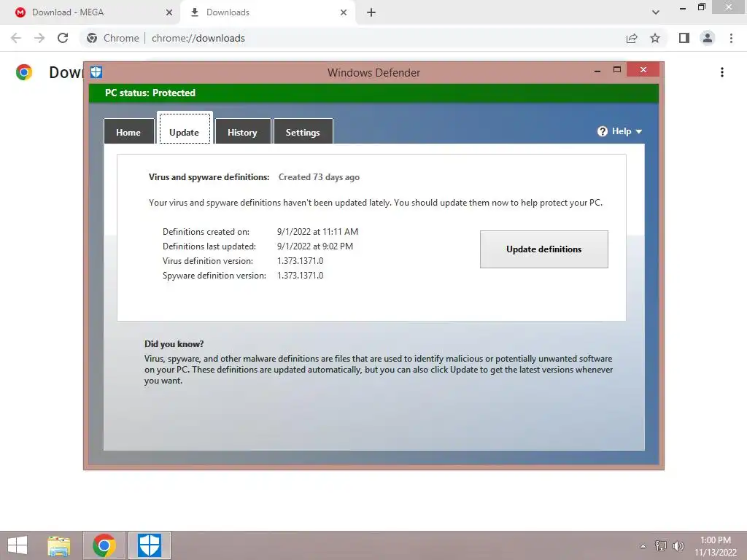Click the Chrome site info chip
Screen dimensions: 747x560
113,38
